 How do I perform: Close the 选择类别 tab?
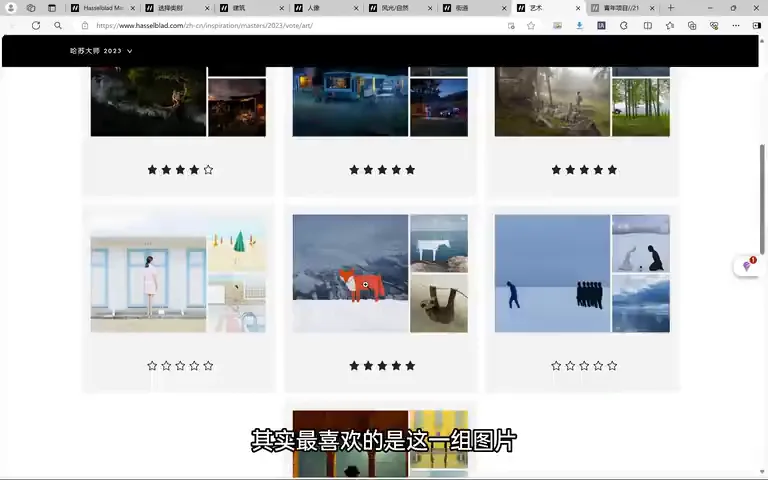(207, 8)
